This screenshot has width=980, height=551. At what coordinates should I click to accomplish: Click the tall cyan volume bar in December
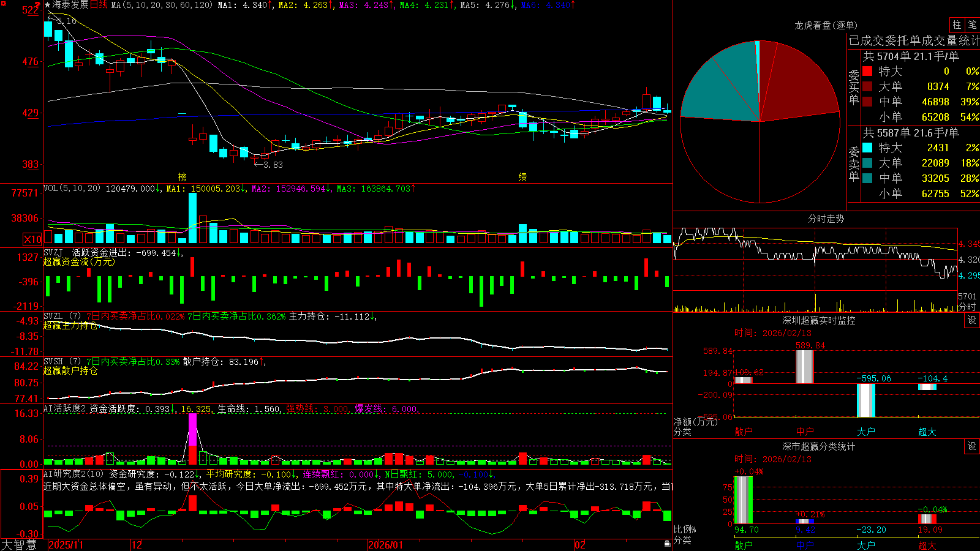(x=193, y=219)
